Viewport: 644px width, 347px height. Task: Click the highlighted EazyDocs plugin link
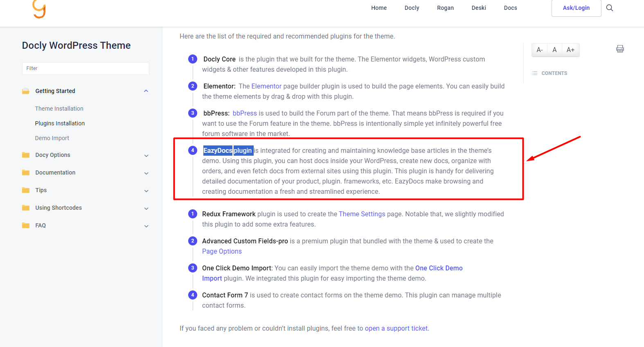tap(228, 150)
